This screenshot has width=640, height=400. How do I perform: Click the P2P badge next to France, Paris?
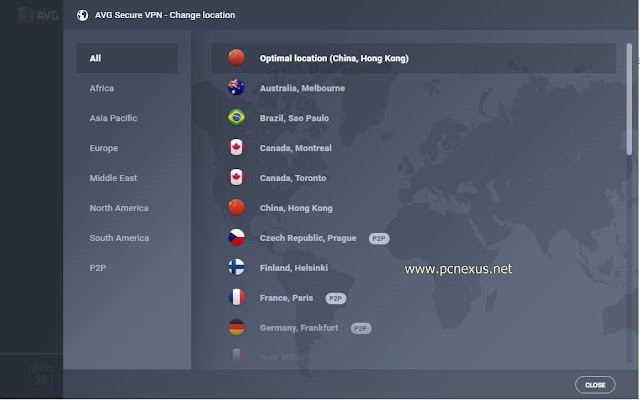coord(336,298)
